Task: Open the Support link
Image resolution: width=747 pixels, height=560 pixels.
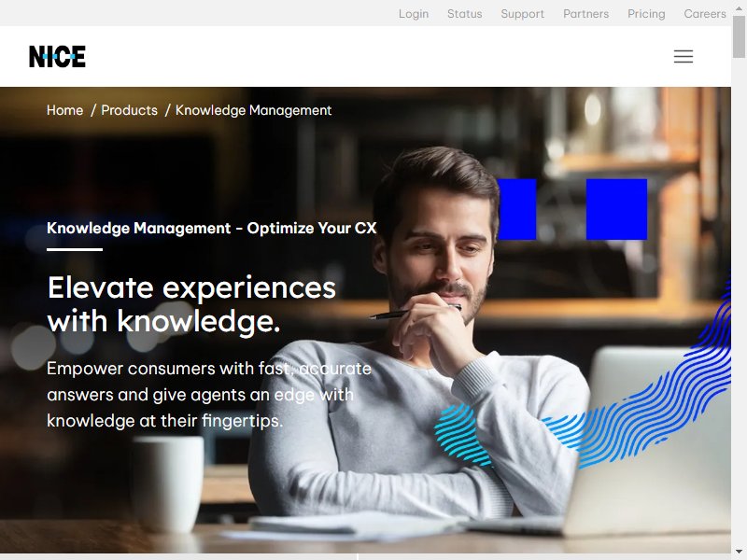Action: pyautogui.click(x=522, y=14)
